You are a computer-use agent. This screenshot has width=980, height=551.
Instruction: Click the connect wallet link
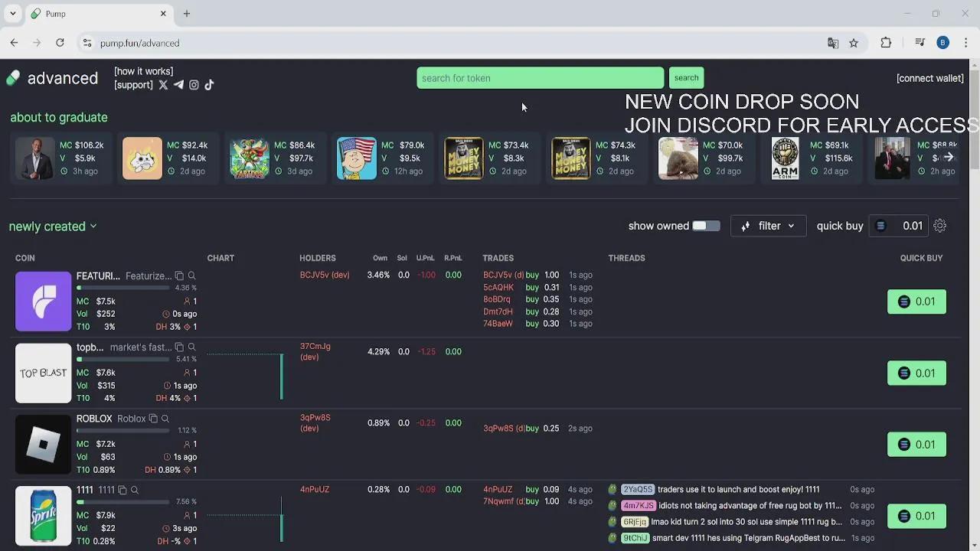930,78
